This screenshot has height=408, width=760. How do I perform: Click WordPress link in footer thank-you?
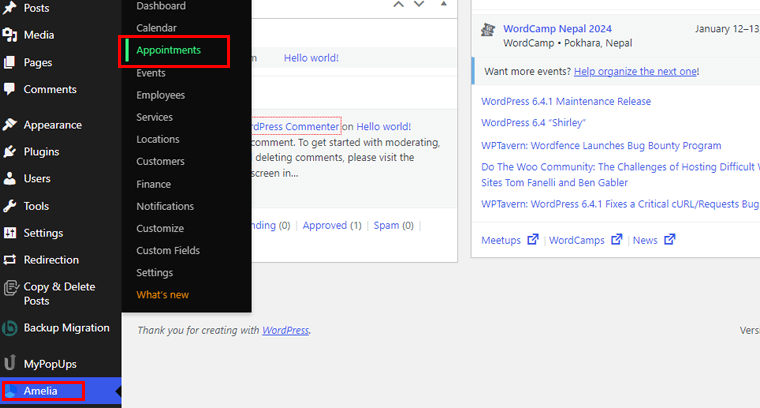pyautogui.click(x=285, y=330)
